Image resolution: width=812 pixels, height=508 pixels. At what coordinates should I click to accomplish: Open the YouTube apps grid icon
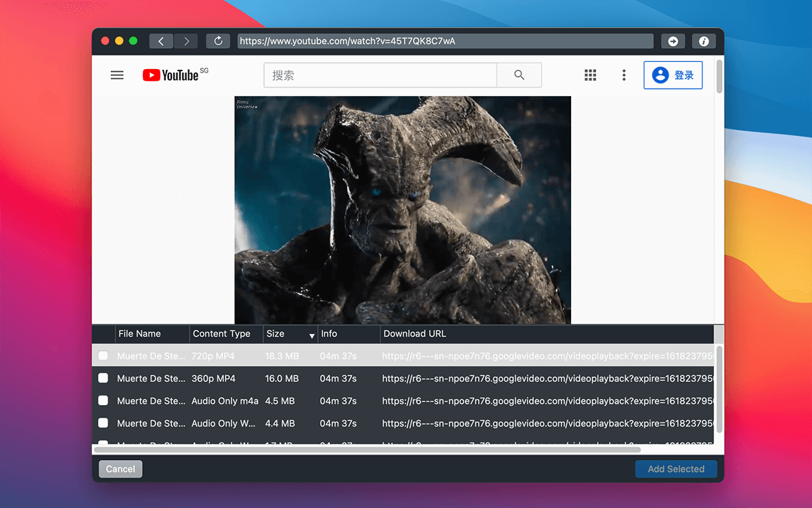point(590,75)
